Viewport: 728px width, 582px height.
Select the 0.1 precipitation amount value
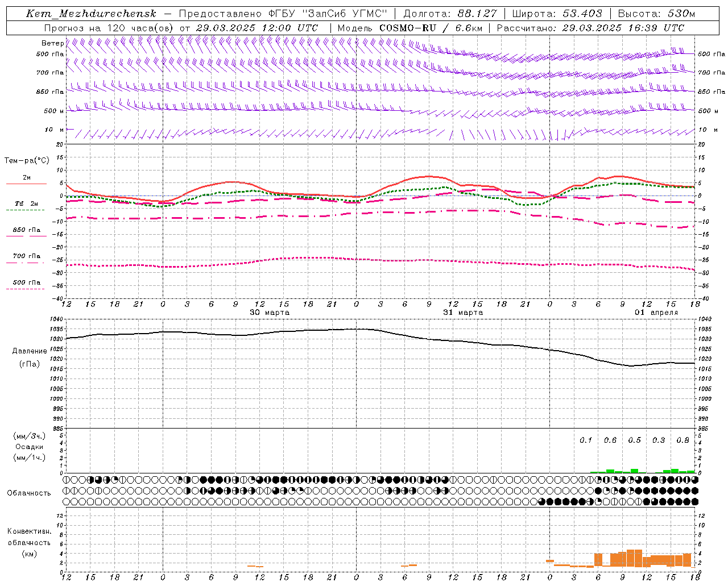[586, 440]
